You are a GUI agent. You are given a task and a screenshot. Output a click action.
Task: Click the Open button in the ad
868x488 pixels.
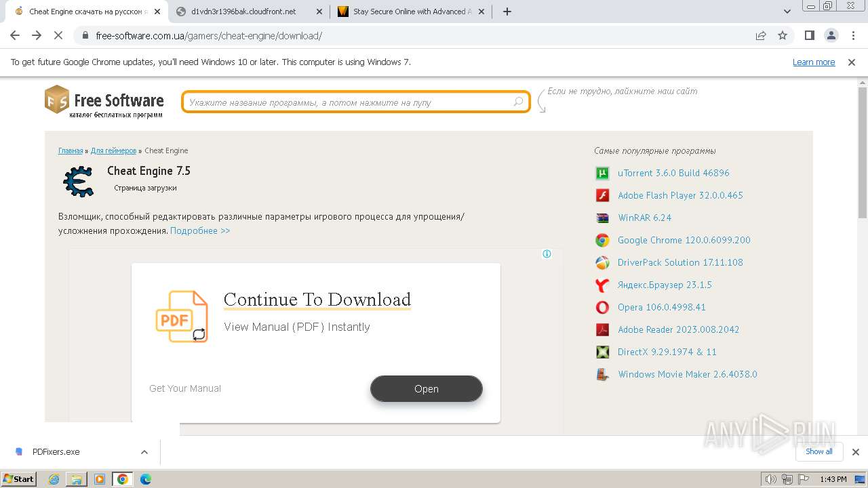(x=427, y=389)
